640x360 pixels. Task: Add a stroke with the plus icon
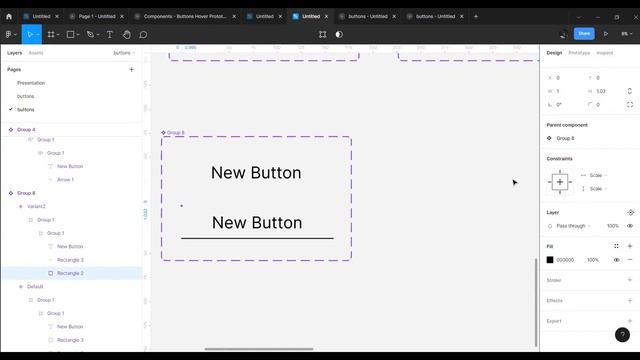pyautogui.click(x=630, y=280)
